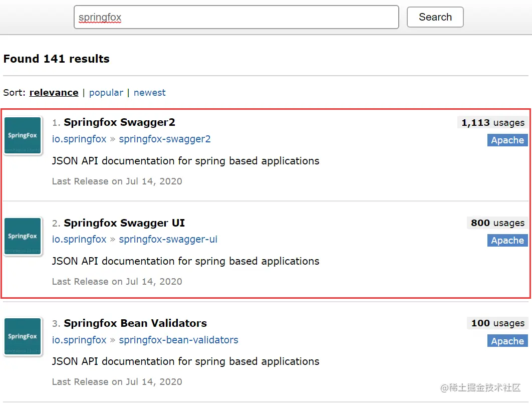Sort results by newest

click(x=150, y=93)
